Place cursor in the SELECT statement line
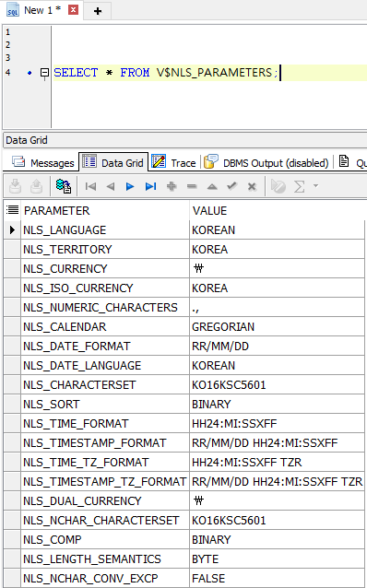367x588 pixels. (210, 73)
